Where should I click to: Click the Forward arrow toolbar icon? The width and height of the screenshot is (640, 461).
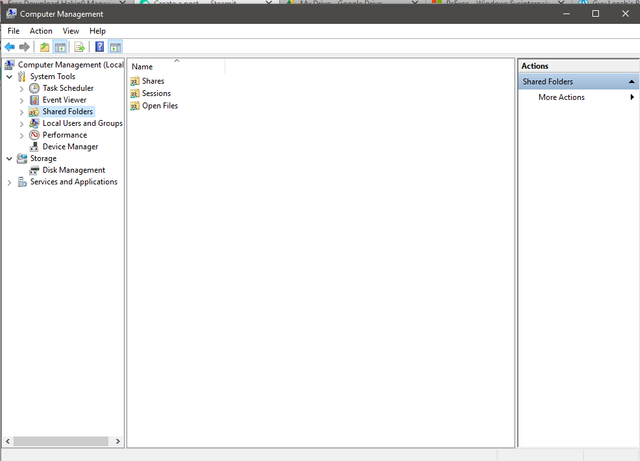(24, 47)
